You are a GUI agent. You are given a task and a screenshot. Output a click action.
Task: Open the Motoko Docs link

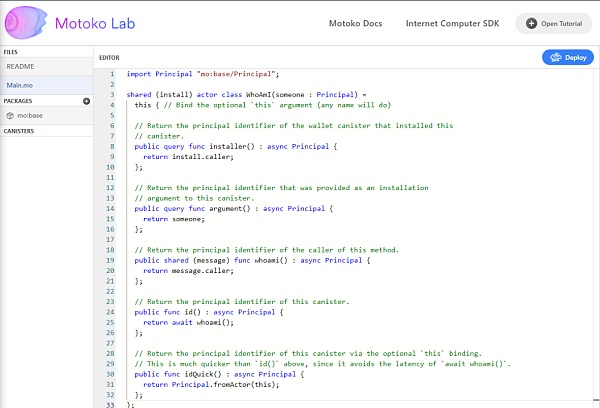[x=355, y=23]
